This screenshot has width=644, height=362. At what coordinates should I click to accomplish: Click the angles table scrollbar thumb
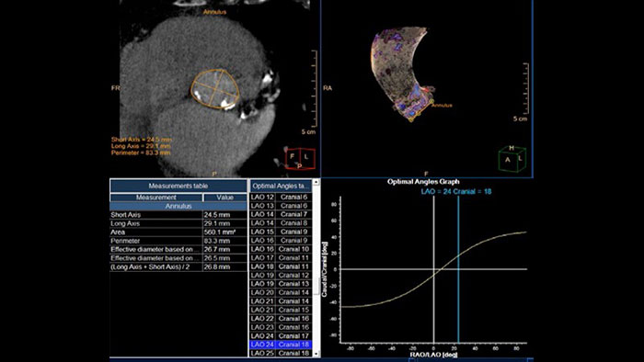316,286
